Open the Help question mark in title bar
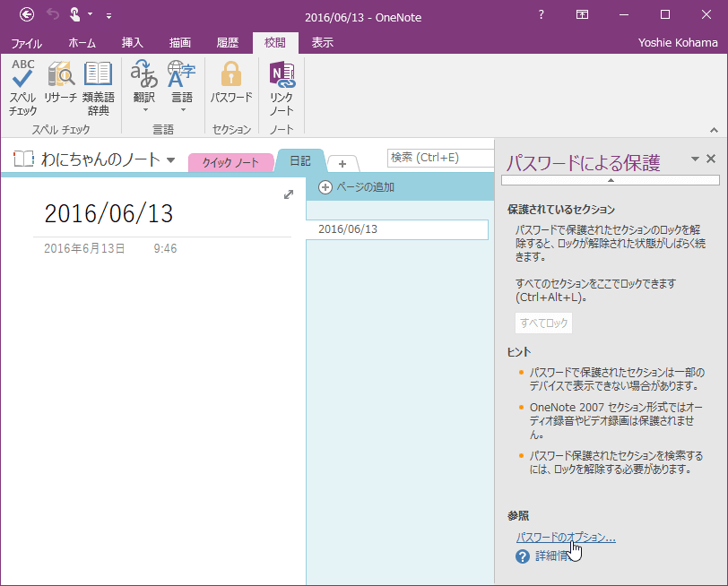Image resolution: width=728 pixels, height=586 pixels. 541,15
